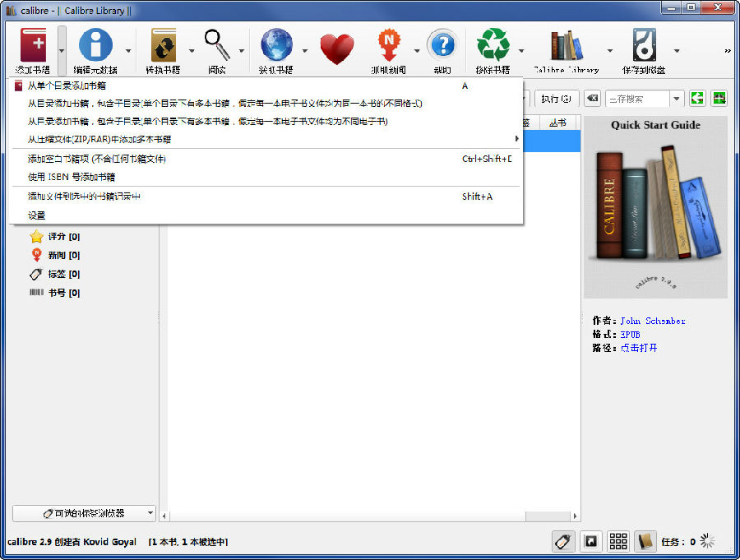The height and width of the screenshot is (560, 740).
Task: Open dropdown arrow next to Fetch News
Action: [417, 50]
